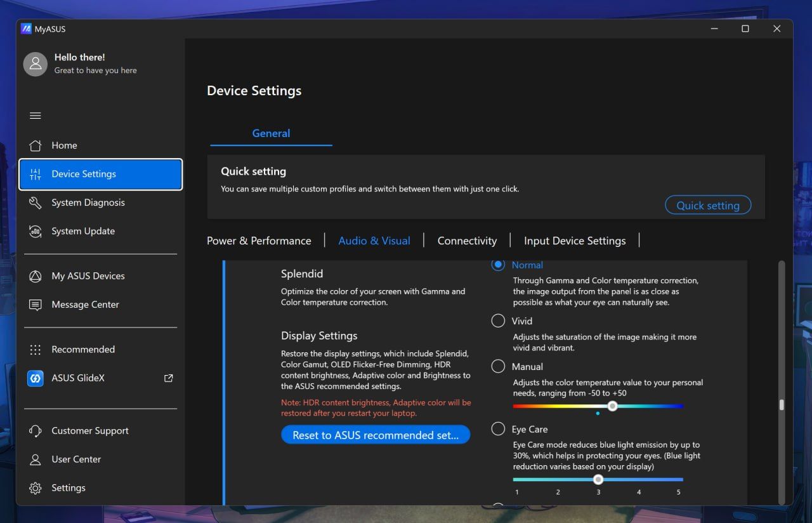Click the ASUS GlideX app icon

36,378
